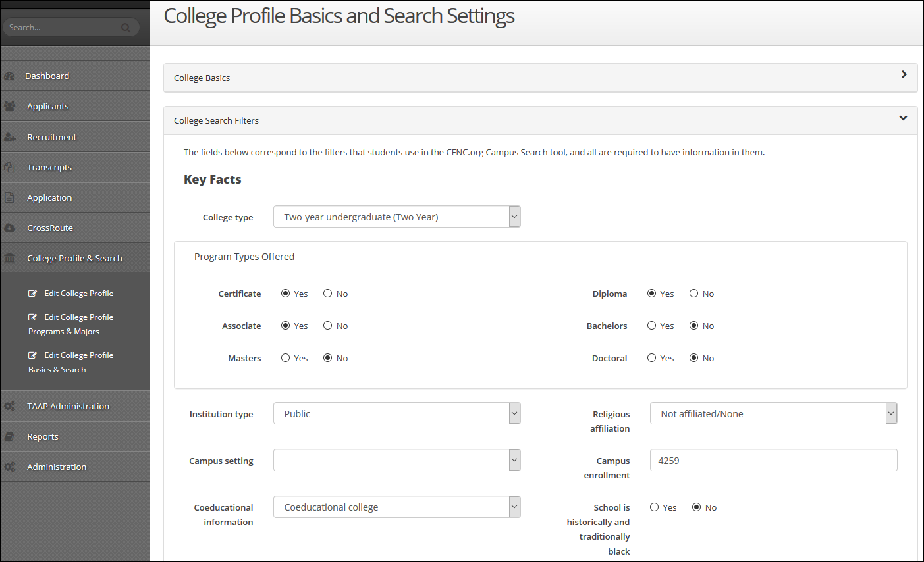Set Bachelors program to Yes

click(x=652, y=325)
